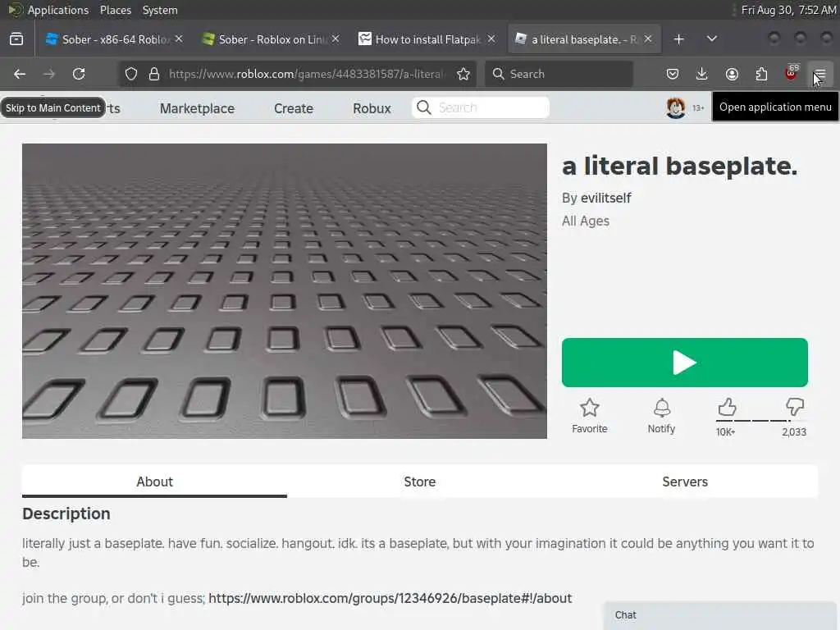The width and height of the screenshot is (840, 630).
Task: Click the clock Fri Aug 30 7:52 AM
Action: coord(788,10)
